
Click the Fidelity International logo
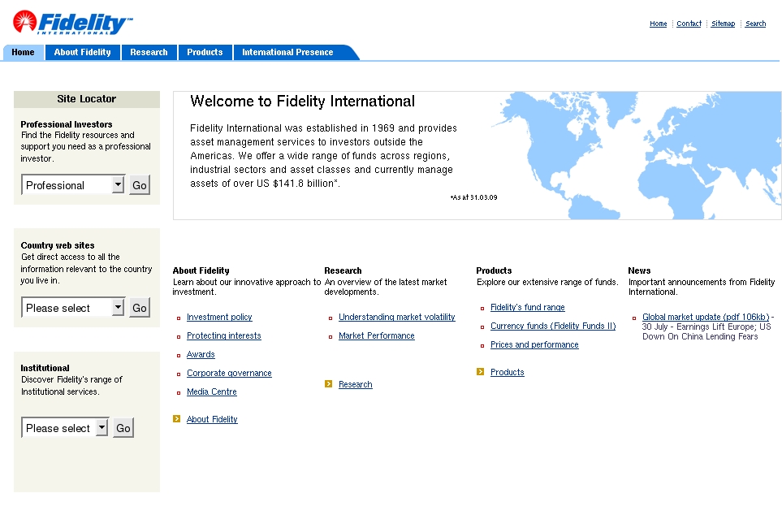pyautogui.click(x=73, y=23)
